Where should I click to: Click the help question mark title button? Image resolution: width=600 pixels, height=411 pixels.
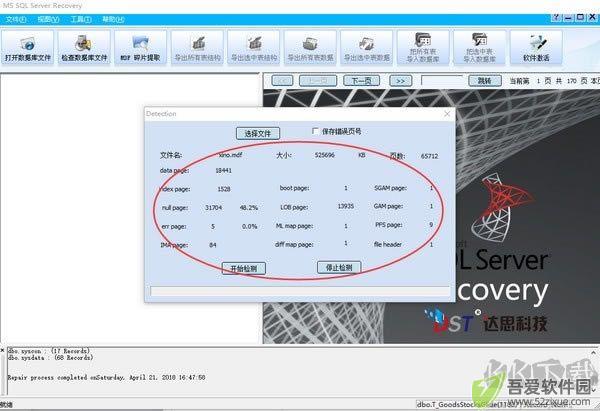(556, 17)
